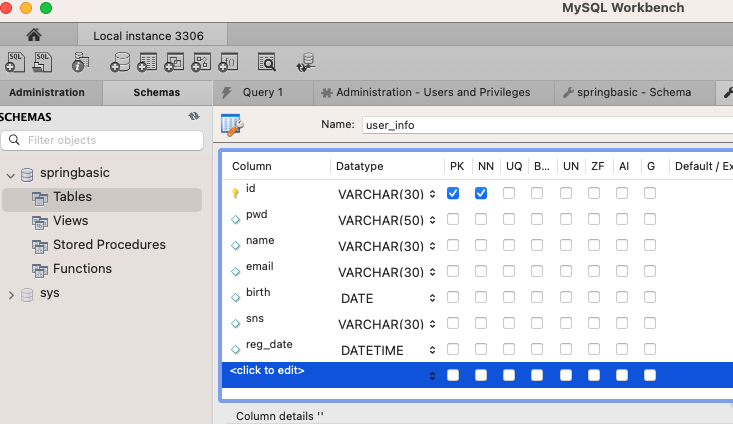733x424 pixels.
Task: Check NN for the reg_date column
Action: coord(481,349)
